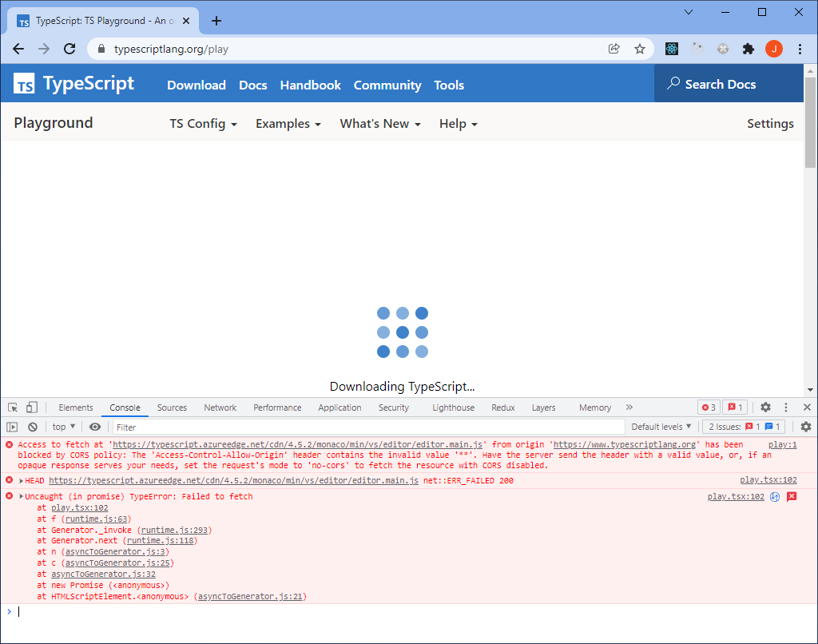This screenshot has height=644, width=818.
Task: Open the Examples dropdown in Playground
Action: pos(288,123)
